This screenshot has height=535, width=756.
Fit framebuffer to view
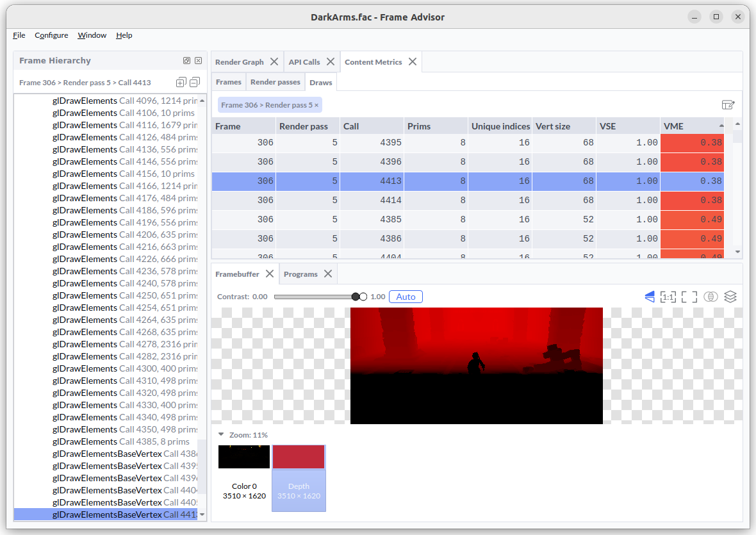tap(689, 297)
